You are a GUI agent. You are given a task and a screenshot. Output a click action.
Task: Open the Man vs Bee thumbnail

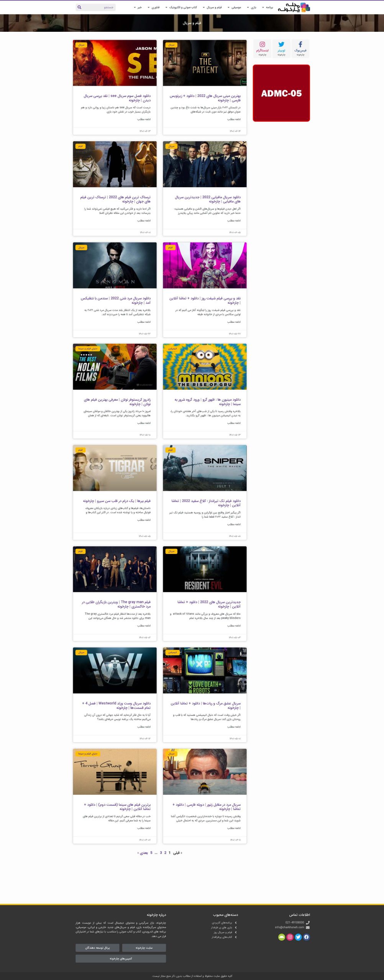pos(205,772)
